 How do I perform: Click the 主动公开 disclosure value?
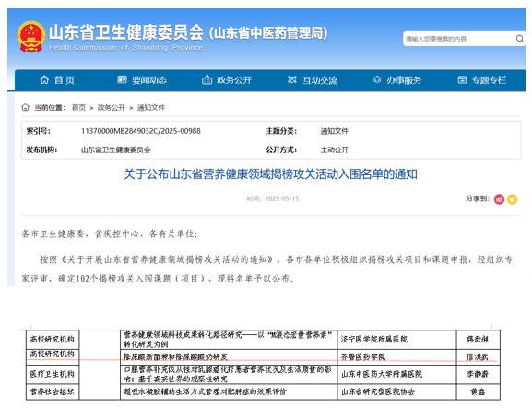point(335,150)
